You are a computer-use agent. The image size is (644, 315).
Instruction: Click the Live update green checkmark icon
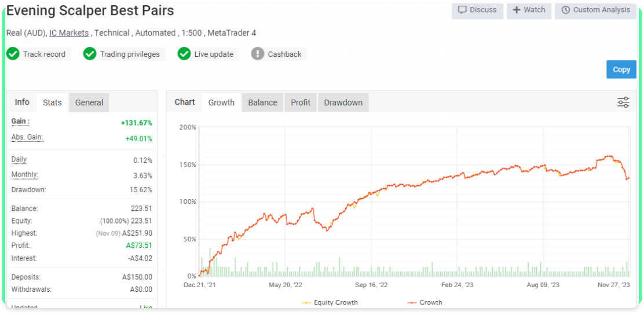pos(184,54)
